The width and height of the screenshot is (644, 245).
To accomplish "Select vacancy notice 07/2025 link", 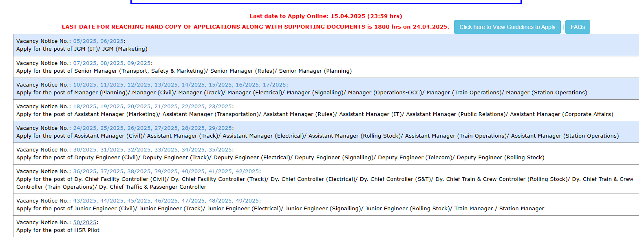I will click(x=85, y=63).
